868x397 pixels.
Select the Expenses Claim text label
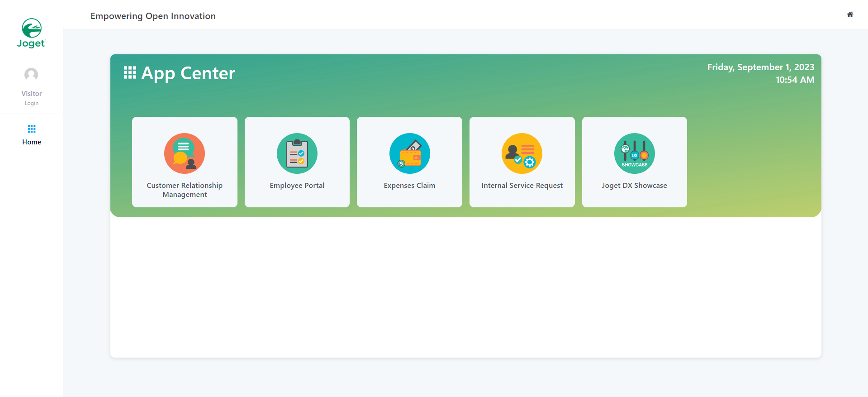tap(409, 186)
